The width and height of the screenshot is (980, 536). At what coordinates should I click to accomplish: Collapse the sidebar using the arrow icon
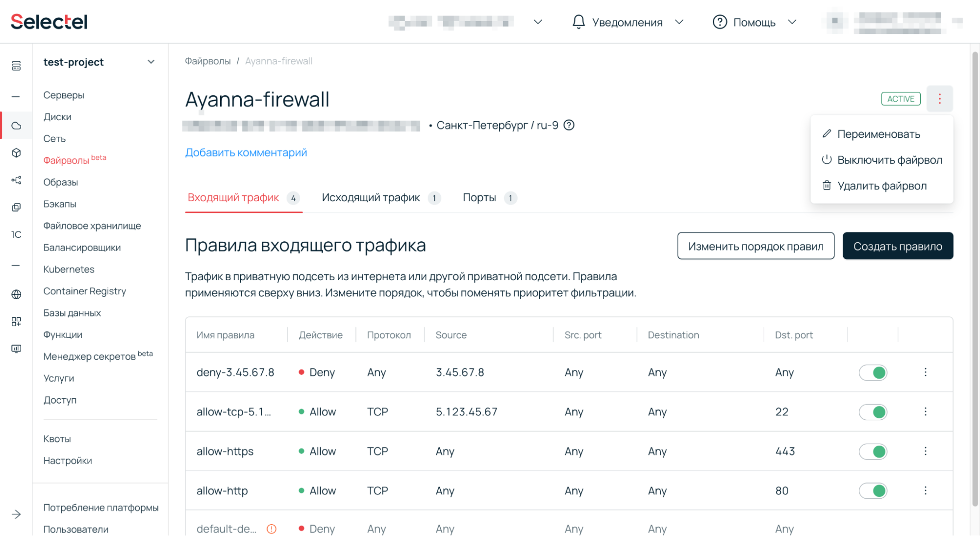coord(16,514)
